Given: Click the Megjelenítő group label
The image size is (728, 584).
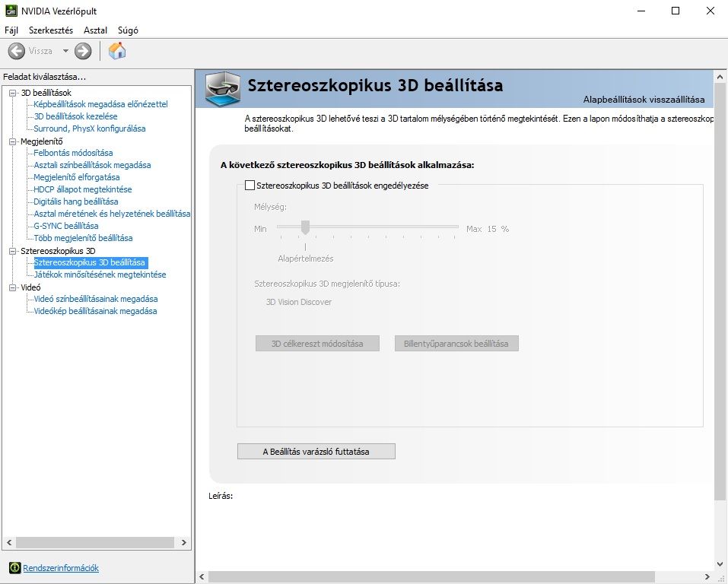Looking at the screenshot, I should 41,141.
